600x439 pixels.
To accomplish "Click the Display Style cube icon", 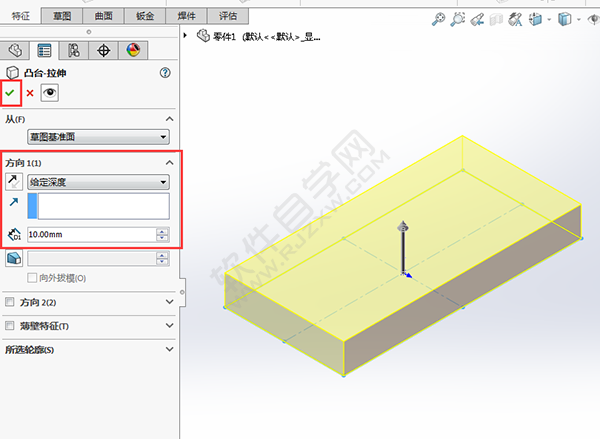I will coord(564,19).
